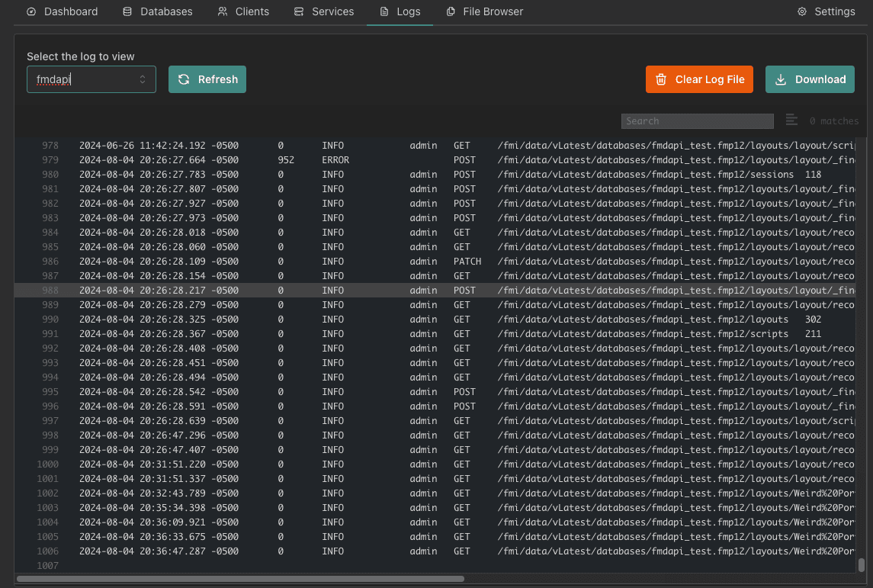This screenshot has height=588, width=873.
Task: Click the Services server icon
Action: [299, 11]
